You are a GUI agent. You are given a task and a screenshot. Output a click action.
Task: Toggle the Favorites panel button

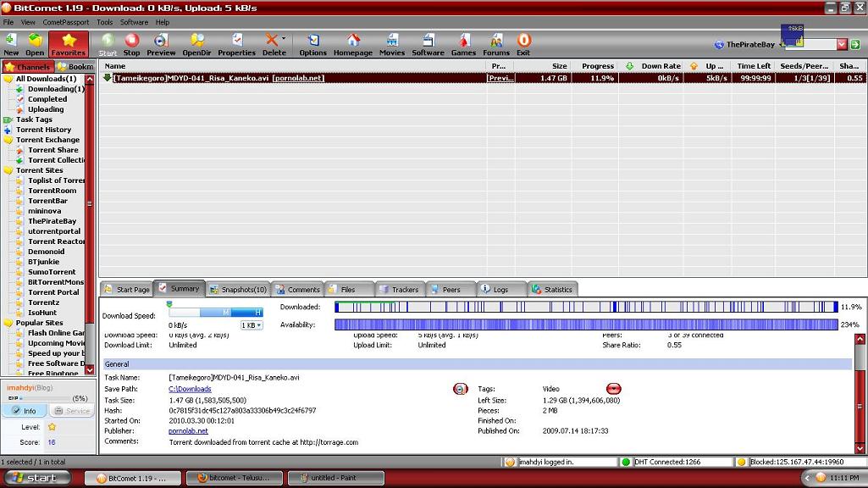click(x=69, y=44)
